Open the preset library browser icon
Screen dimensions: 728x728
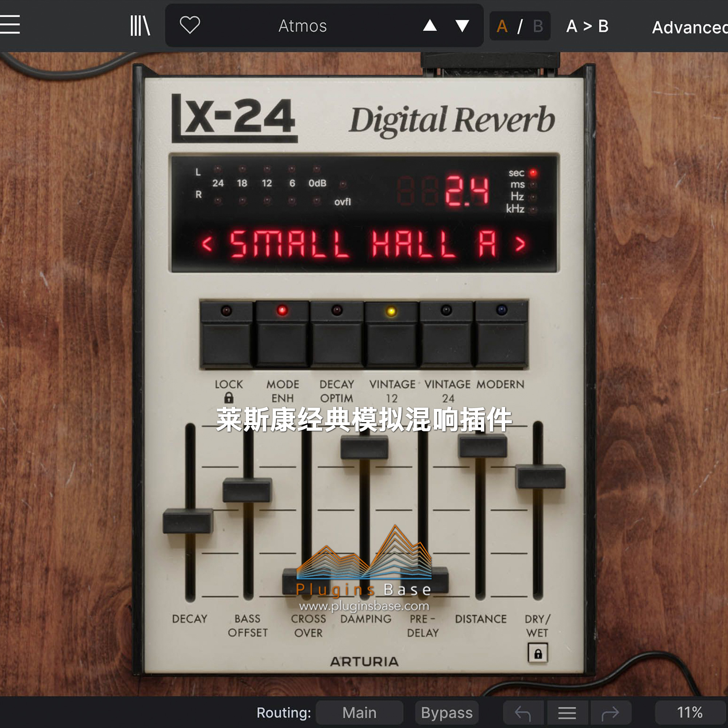[140, 25]
